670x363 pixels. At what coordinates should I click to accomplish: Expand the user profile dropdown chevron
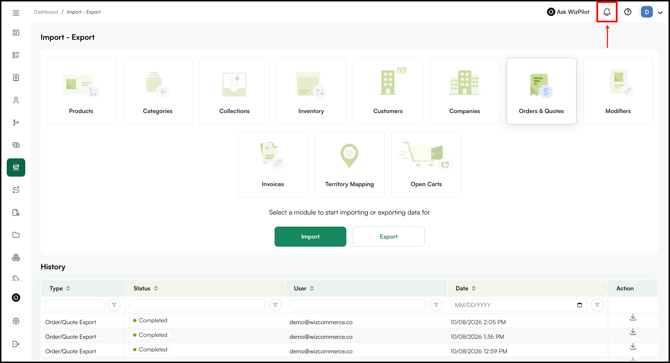pyautogui.click(x=660, y=12)
